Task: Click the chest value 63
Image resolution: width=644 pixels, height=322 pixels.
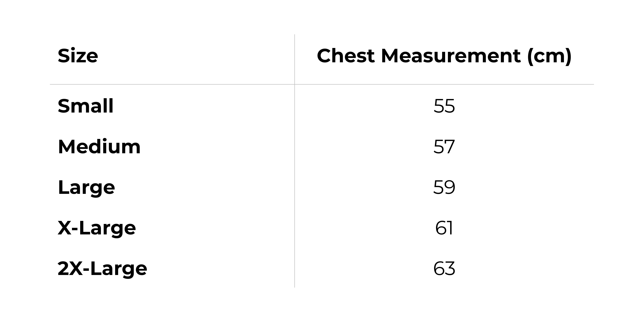Action: 444,269
